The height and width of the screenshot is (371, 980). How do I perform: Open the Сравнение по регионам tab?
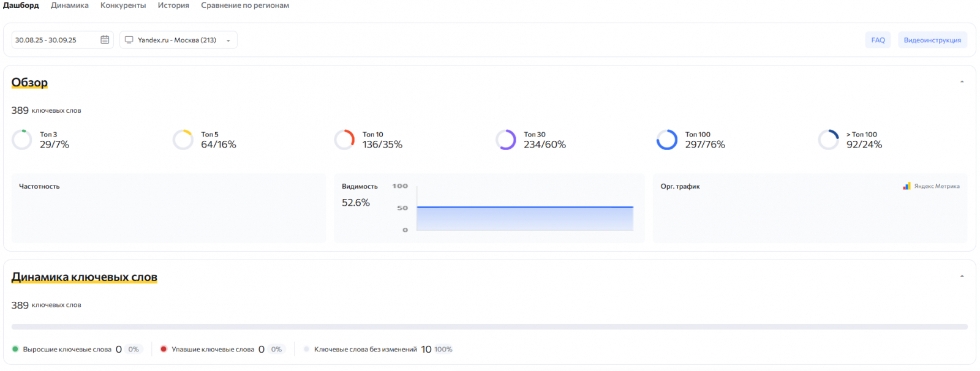245,6
